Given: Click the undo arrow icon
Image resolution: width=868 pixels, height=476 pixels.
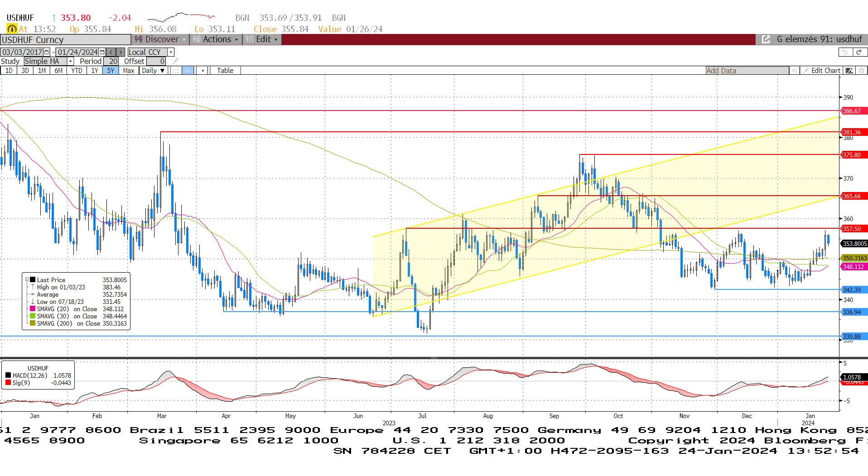Looking at the screenshot, I should (844, 53).
